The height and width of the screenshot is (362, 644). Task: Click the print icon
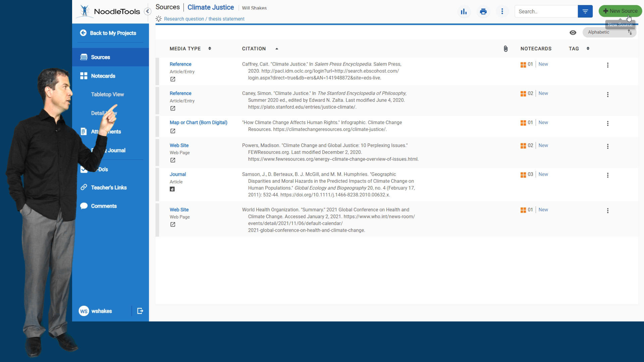click(483, 11)
